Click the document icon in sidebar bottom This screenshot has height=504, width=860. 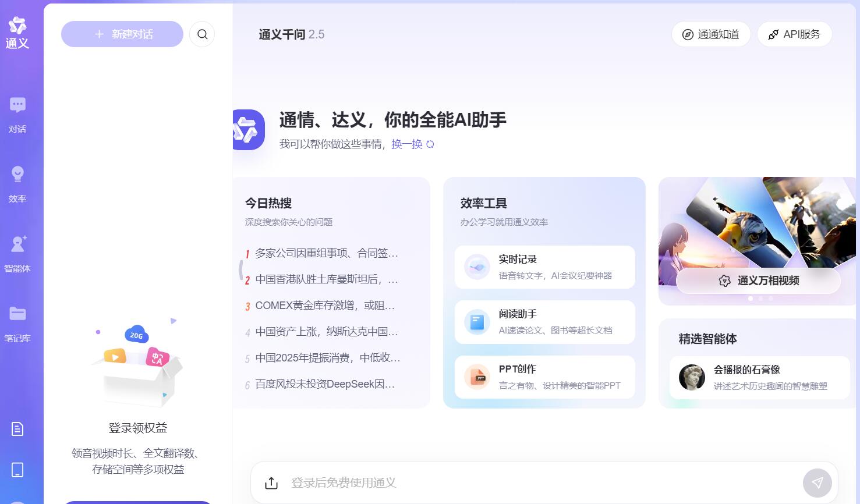pyautogui.click(x=17, y=429)
